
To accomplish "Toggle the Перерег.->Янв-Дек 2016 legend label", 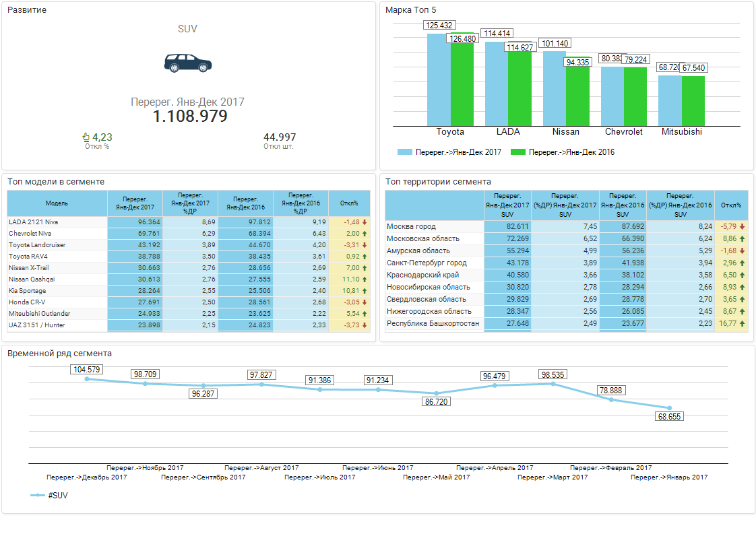I will 571,152.
